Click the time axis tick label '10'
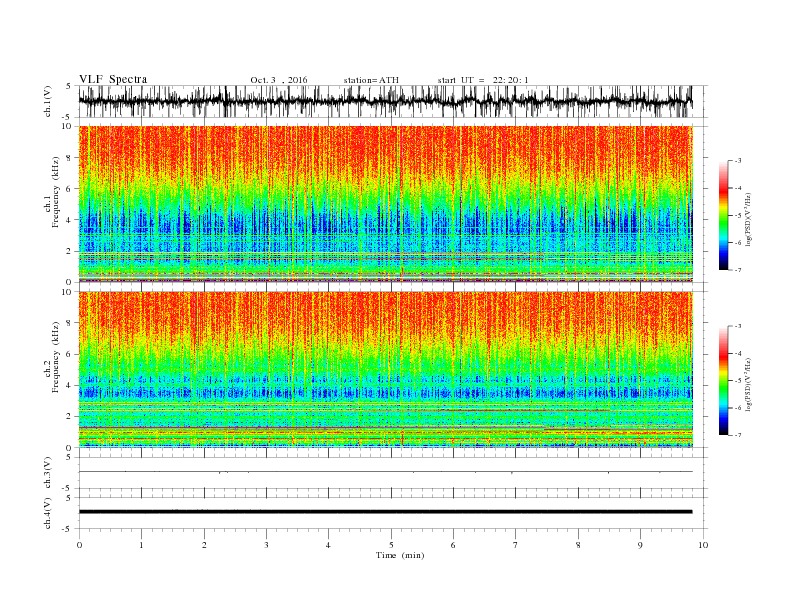 (x=703, y=545)
